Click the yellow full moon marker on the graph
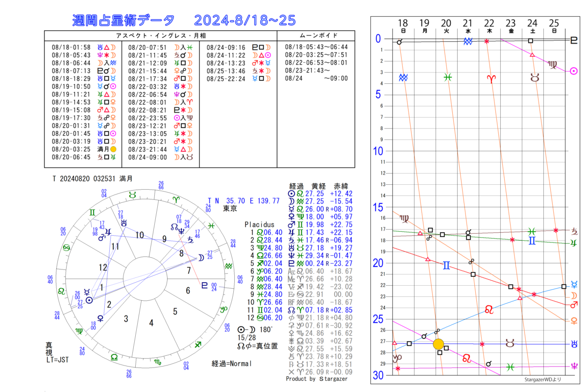 tap(439, 344)
